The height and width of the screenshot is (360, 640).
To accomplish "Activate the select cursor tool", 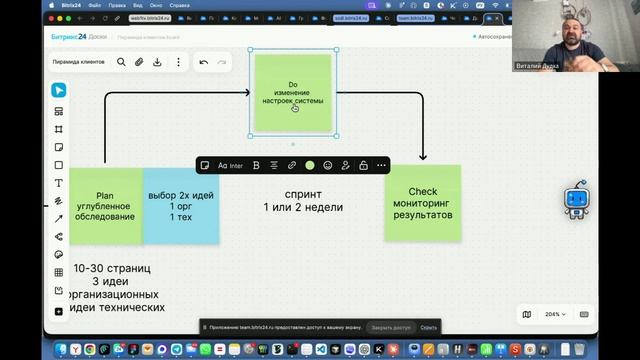I will pos(59,90).
